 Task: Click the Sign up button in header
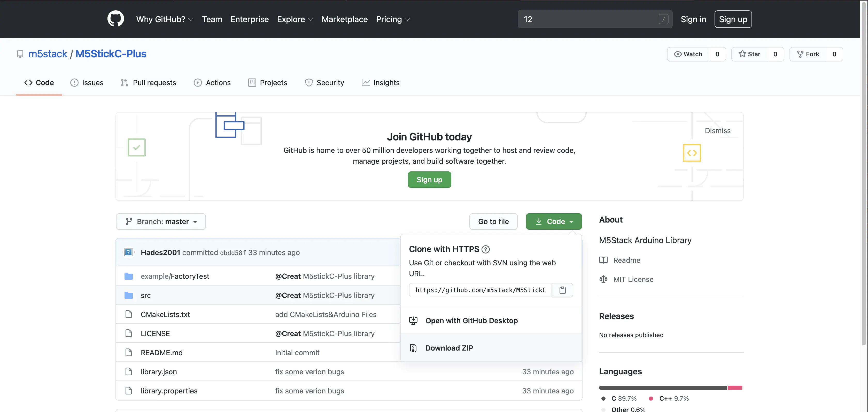coord(733,19)
